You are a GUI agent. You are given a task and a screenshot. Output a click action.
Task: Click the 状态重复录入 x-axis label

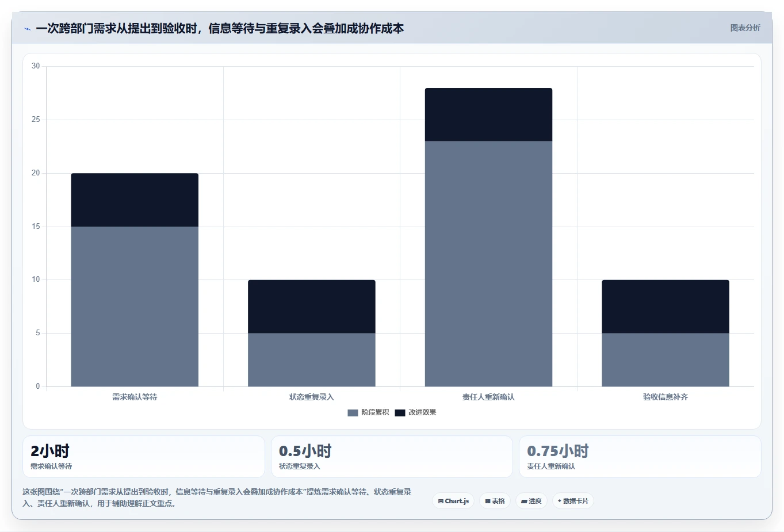[312, 397]
